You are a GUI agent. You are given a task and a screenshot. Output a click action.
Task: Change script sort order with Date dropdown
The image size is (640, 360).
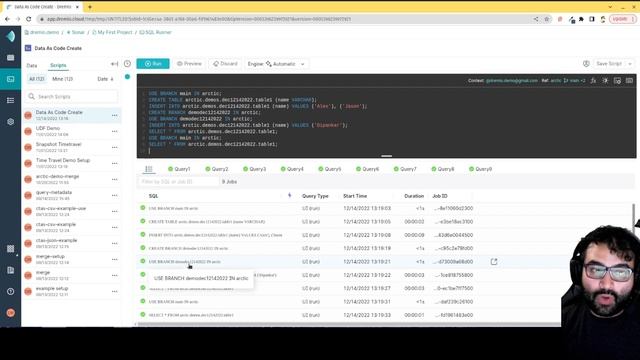click(x=105, y=79)
